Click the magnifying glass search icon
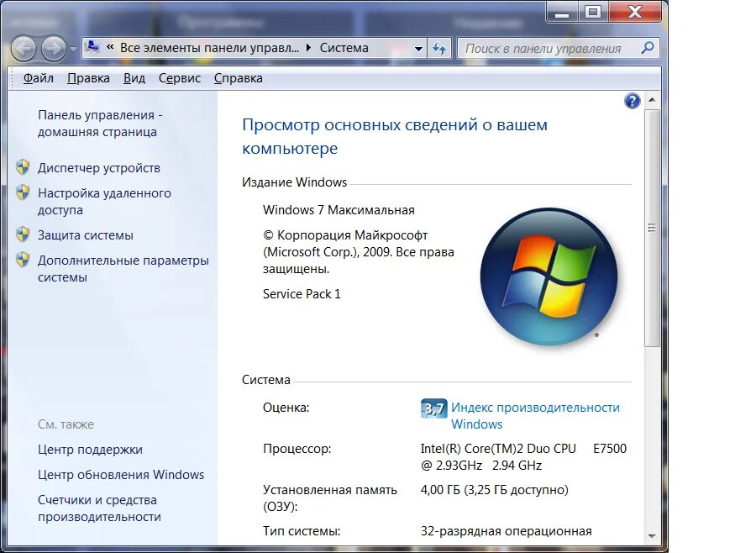 click(x=648, y=48)
